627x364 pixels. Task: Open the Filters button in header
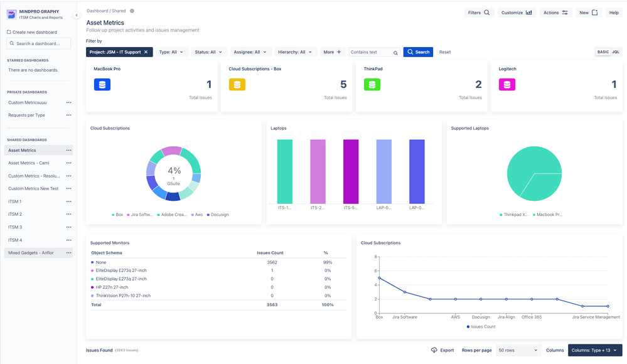click(x=479, y=13)
